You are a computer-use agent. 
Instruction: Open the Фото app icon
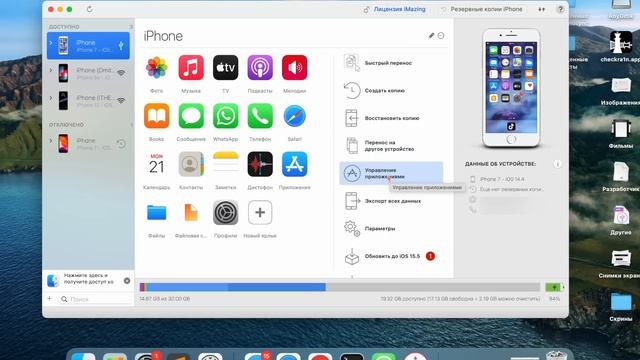[157, 68]
